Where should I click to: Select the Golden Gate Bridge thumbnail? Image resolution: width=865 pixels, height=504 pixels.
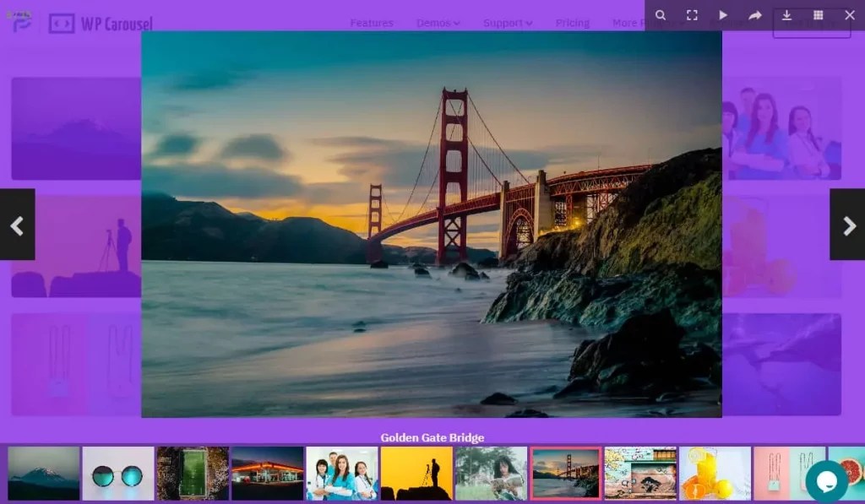[x=565, y=472]
